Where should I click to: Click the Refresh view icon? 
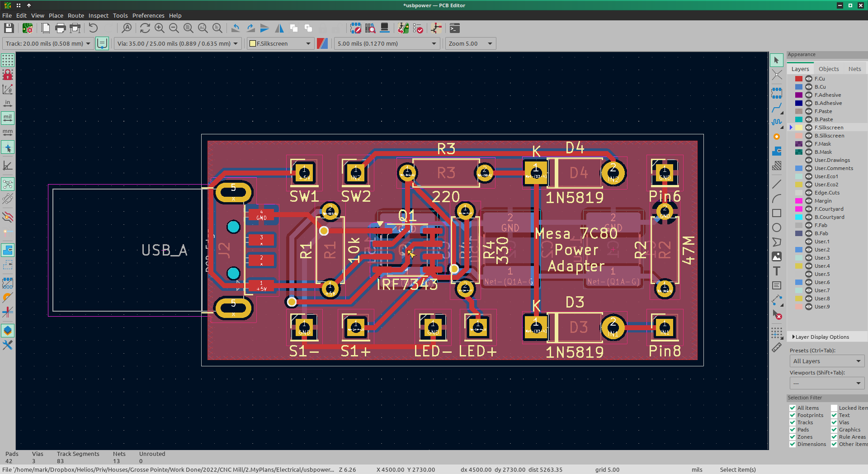145,28
